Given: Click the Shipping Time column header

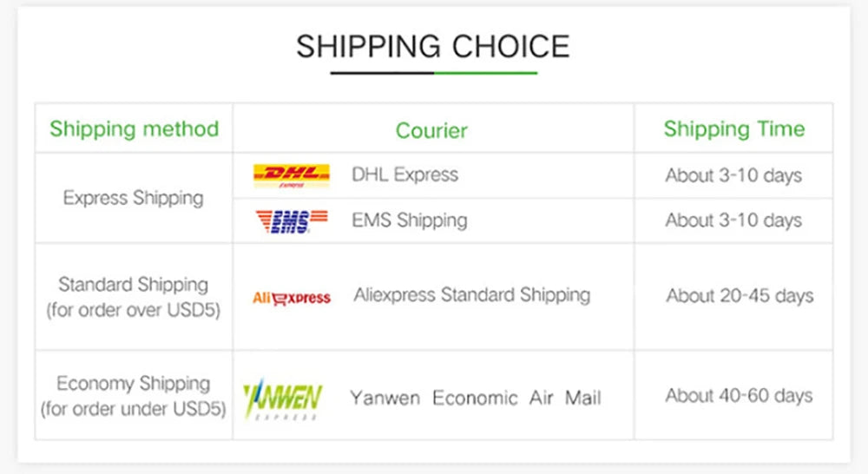Looking at the screenshot, I should pos(733,129).
